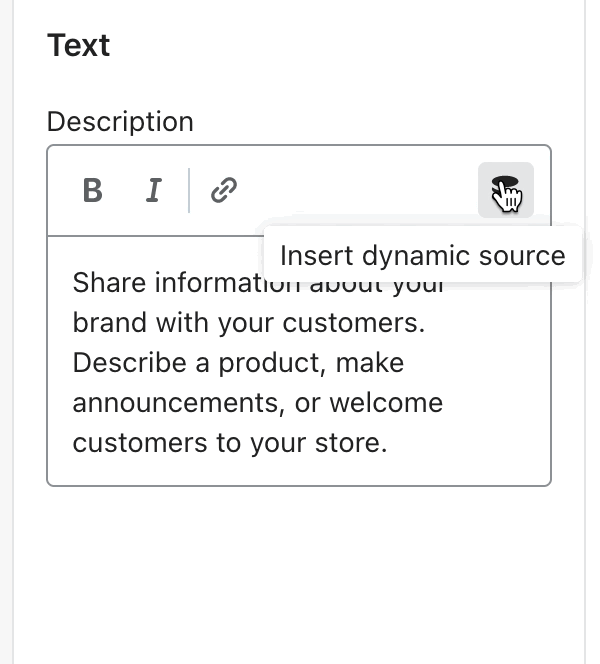Place cursor in 'Describe a product, make' line
600x664 pixels.
point(238,363)
